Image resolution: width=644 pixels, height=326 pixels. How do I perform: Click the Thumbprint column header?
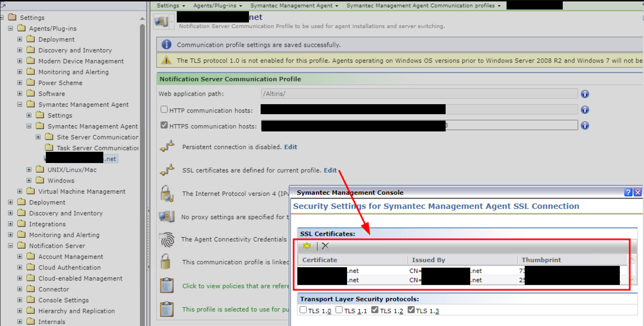click(x=572, y=260)
